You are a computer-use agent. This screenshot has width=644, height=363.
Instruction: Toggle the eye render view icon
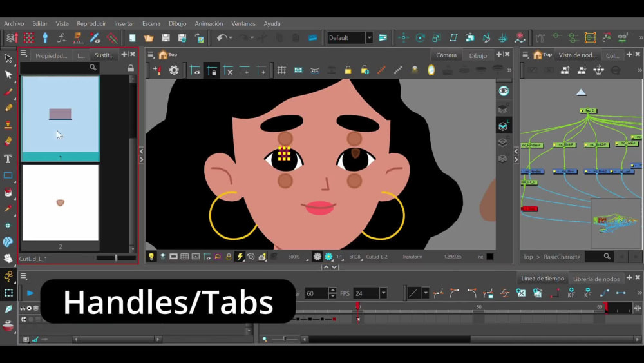pos(504,91)
